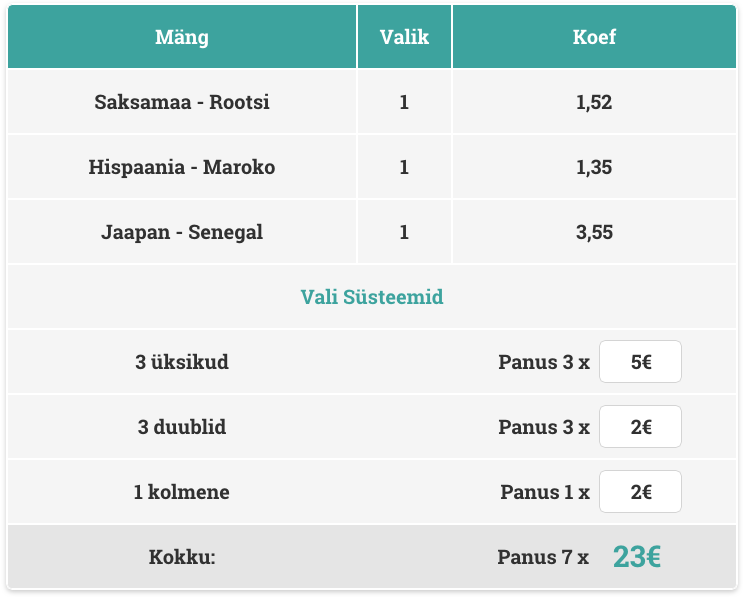Select the Hispaania - Maroko match
Viewport: 743px width, 597px height.
[182, 167]
